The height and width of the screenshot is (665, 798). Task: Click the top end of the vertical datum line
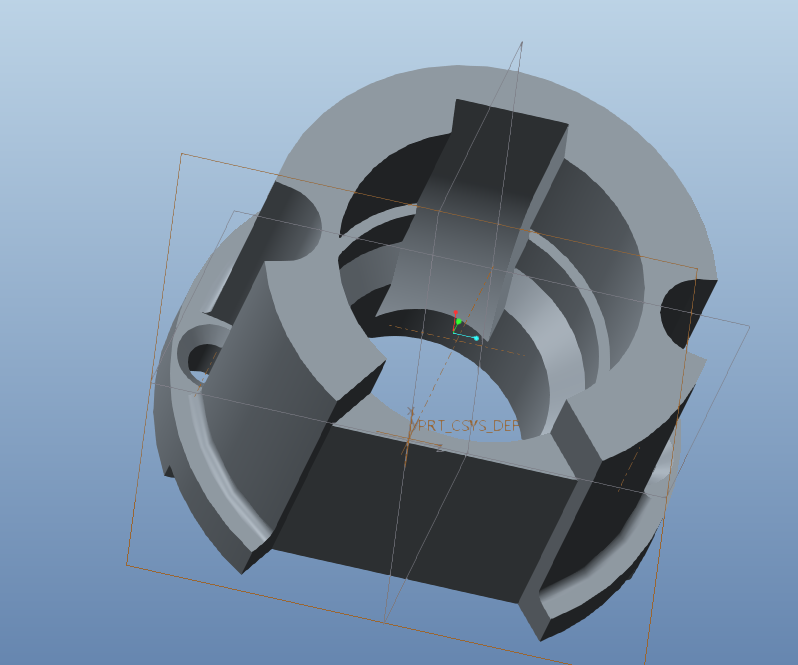(522, 43)
